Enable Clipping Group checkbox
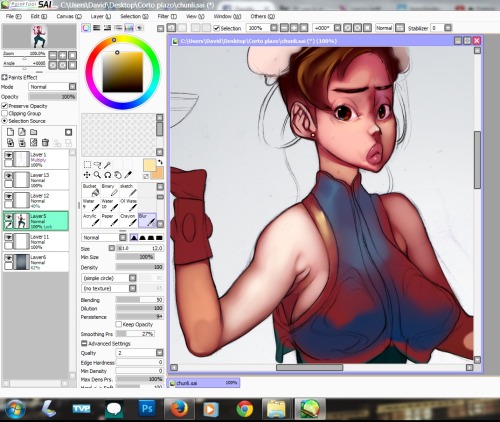The height and width of the screenshot is (422, 500). 5,113
